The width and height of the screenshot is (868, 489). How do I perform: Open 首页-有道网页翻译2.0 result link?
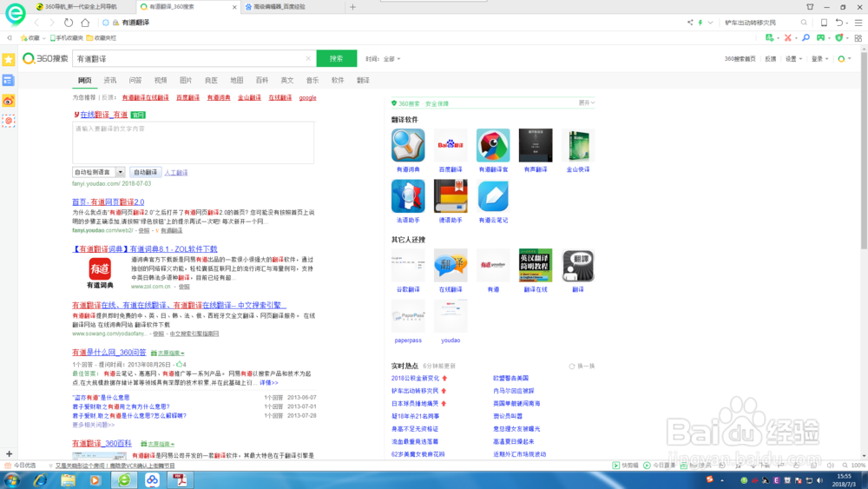tap(108, 202)
